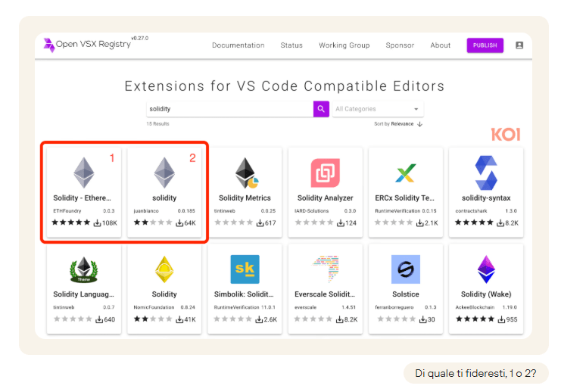Click the tintinweb publisher on Solidity Metrics
The width and height of the screenshot is (561, 392).
click(x=224, y=210)
